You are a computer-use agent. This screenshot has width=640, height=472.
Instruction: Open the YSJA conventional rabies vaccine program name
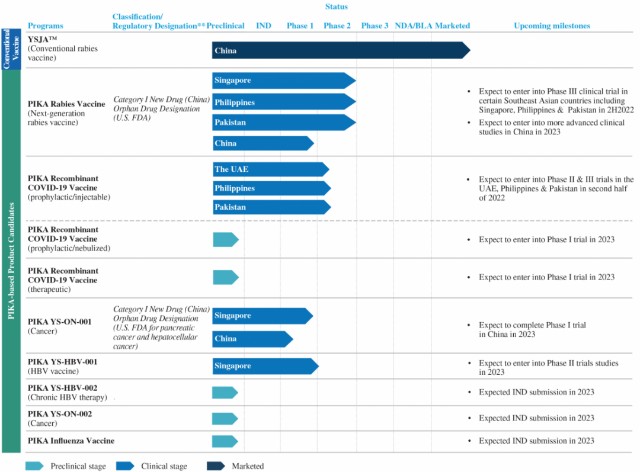pos(44,40)
